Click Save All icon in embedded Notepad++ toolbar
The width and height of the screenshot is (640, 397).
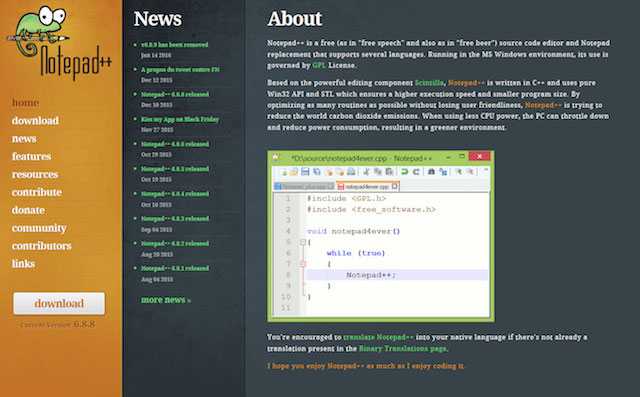coord(317,171)
